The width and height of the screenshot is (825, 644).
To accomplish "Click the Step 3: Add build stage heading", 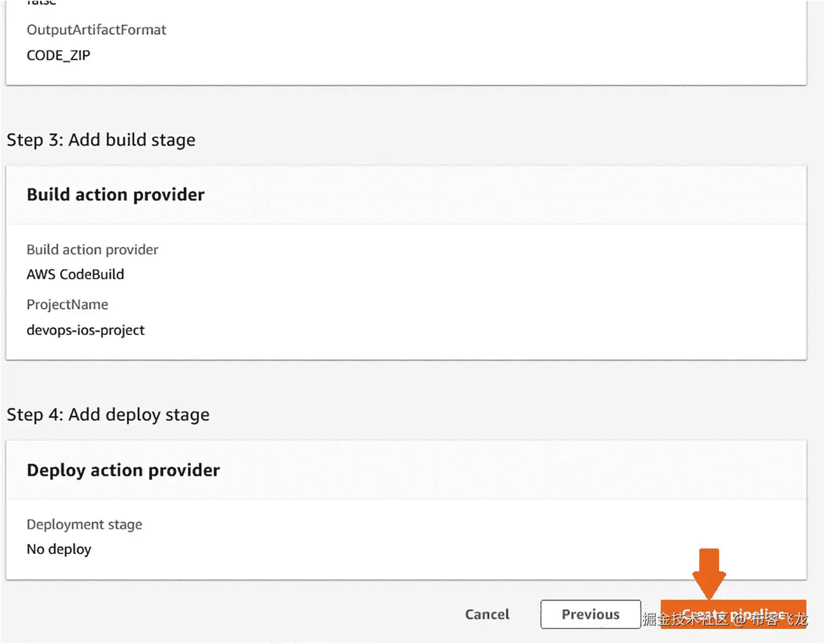I will (101, 140).
